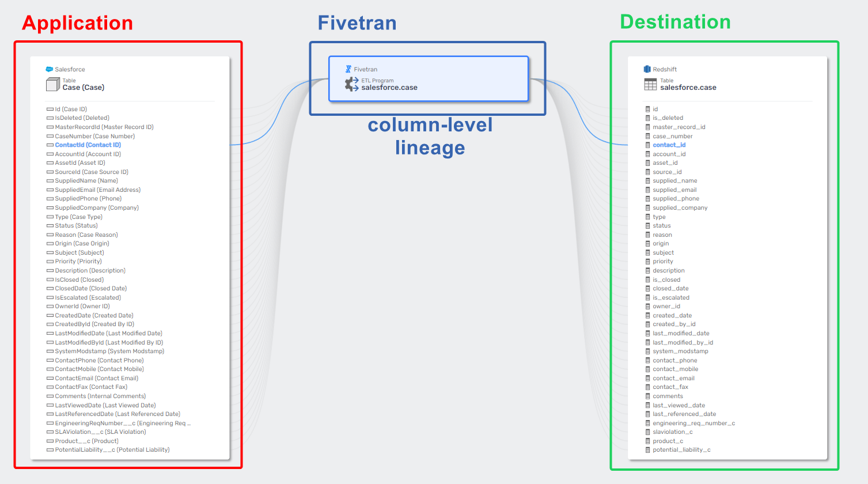
Task: Click the field icon beside Id (Case ID)
Action: 50,109
